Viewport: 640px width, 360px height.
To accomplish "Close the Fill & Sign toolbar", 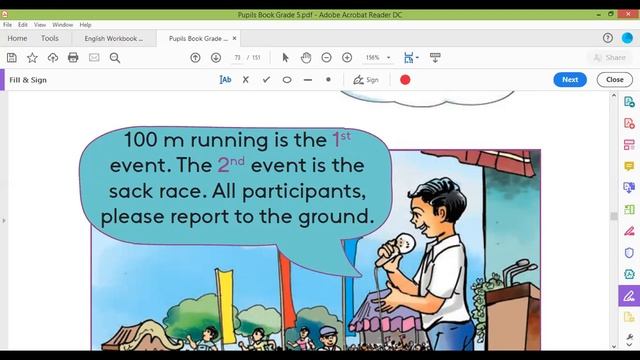I will [615, 80].
